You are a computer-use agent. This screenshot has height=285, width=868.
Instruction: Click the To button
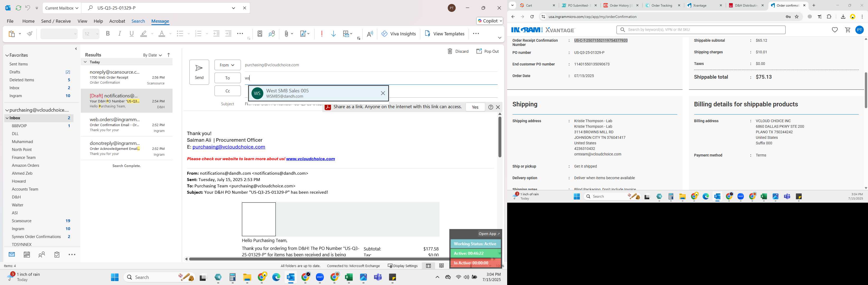tap(227, 78)
